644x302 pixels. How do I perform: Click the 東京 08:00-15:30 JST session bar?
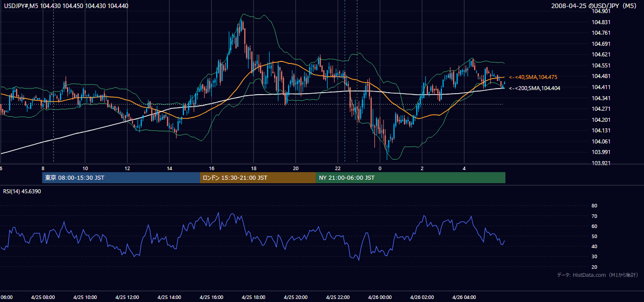pos(121,178)
